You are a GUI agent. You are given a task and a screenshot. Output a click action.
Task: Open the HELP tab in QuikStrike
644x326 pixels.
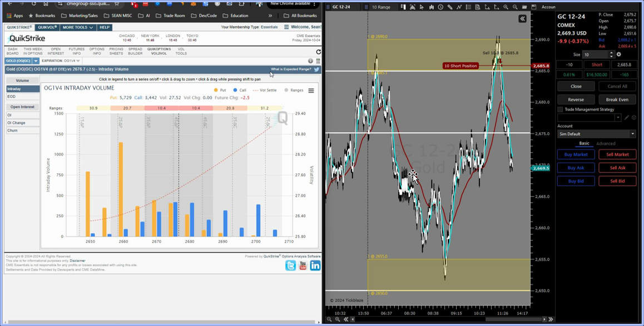(105, 27)
